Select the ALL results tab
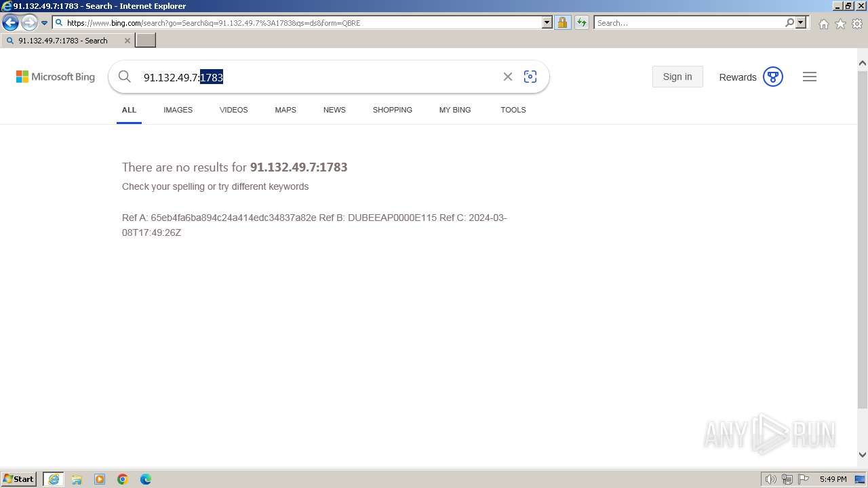The image size is (868, 488). coord(129,110)
